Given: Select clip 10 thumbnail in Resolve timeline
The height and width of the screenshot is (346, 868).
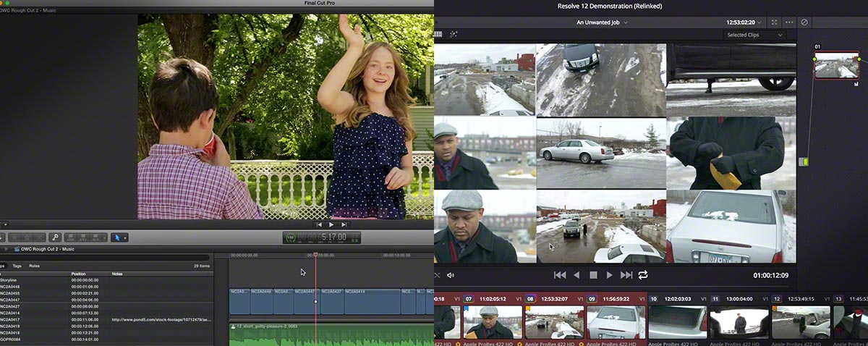Looking at the screenshot, I should [677, 322].
